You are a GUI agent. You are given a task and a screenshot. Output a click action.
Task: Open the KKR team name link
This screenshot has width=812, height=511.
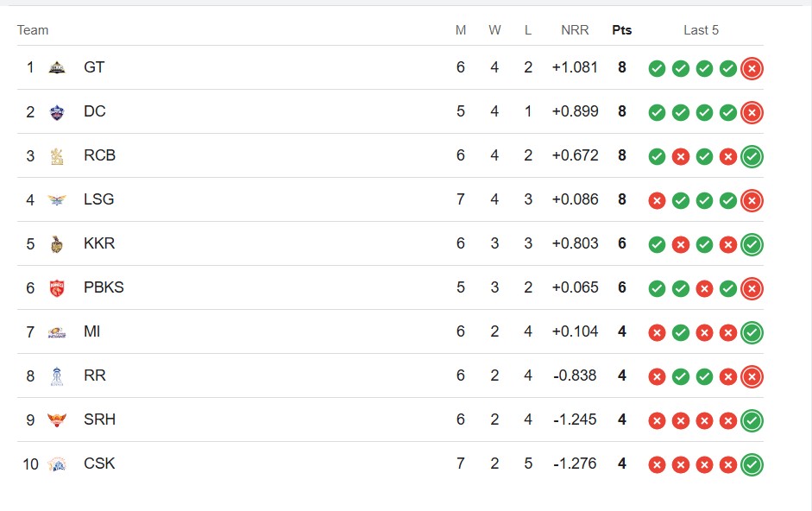[x=99, y=243]
